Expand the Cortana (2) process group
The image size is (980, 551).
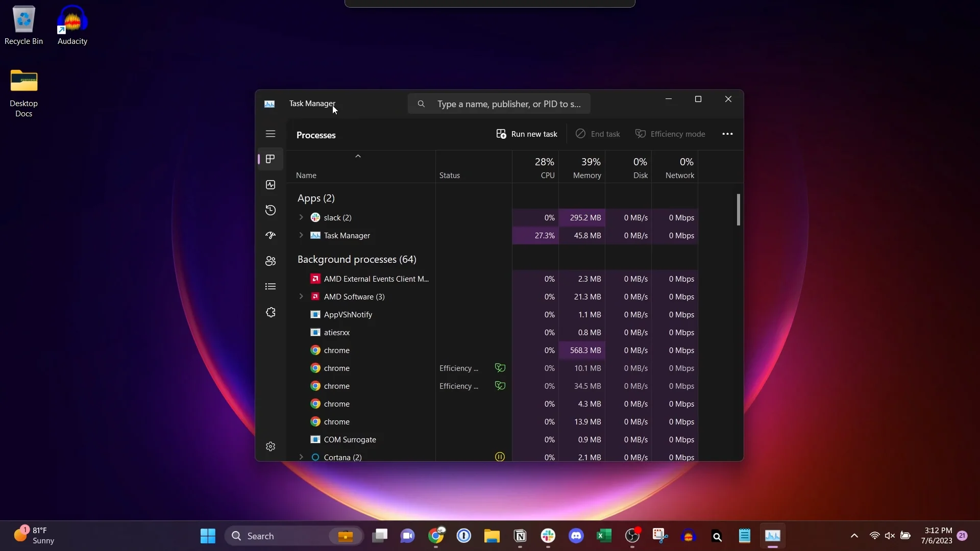click(301, 457)
